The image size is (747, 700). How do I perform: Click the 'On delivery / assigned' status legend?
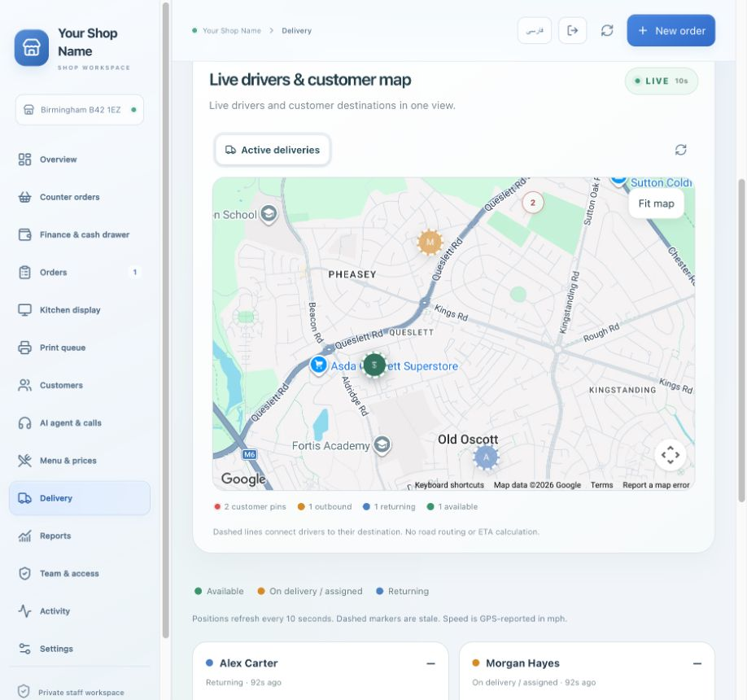click(316, 591)
